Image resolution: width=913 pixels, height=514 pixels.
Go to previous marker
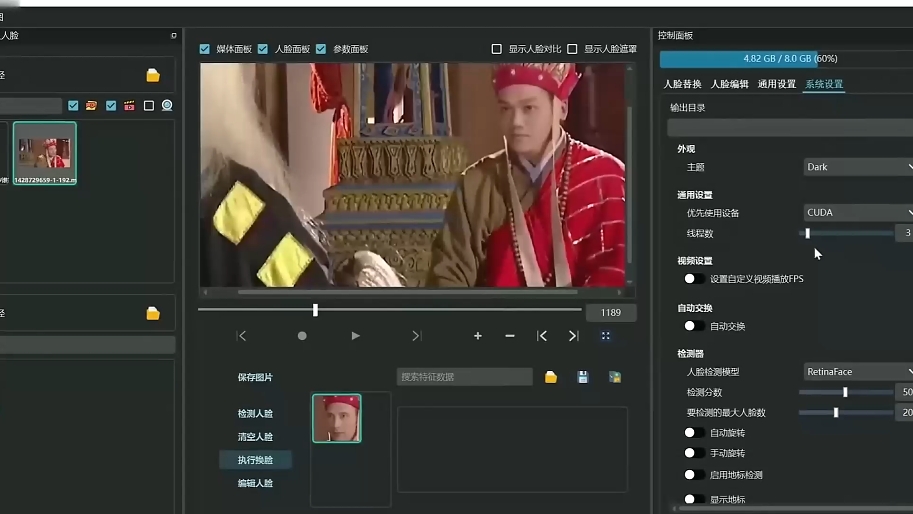(542, 336)
